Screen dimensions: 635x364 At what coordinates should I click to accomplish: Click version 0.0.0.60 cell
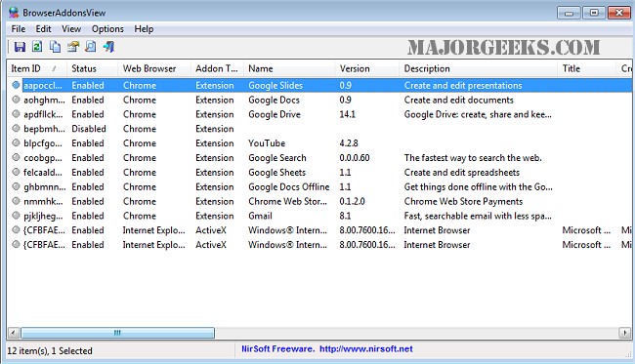tap(355, 158)
